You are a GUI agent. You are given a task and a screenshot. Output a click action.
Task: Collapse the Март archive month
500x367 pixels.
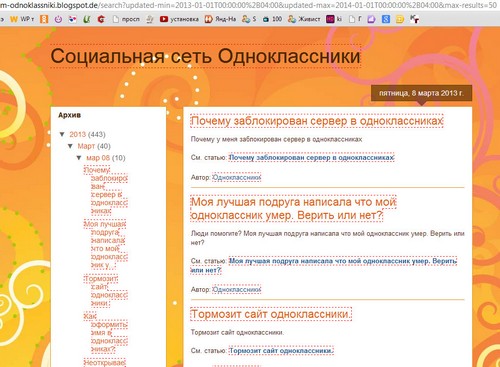[x=70, y=146]
